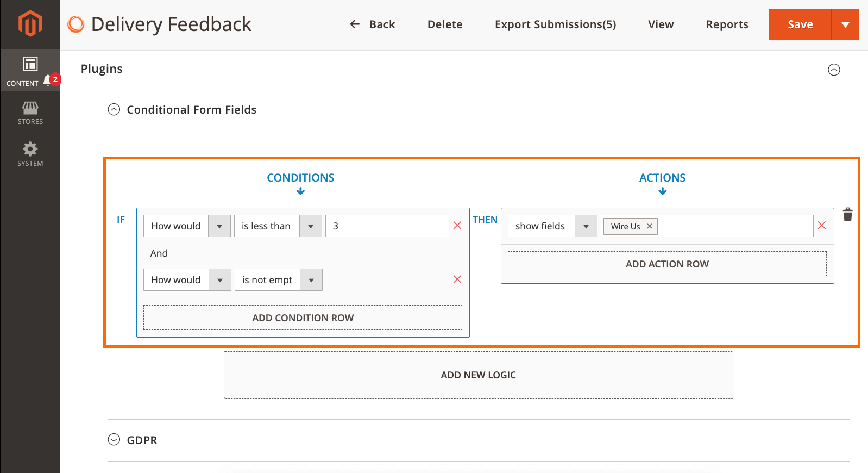Click ADD ACTION ROW
This screenshot has width=868, height=473.
pos(667,264)
